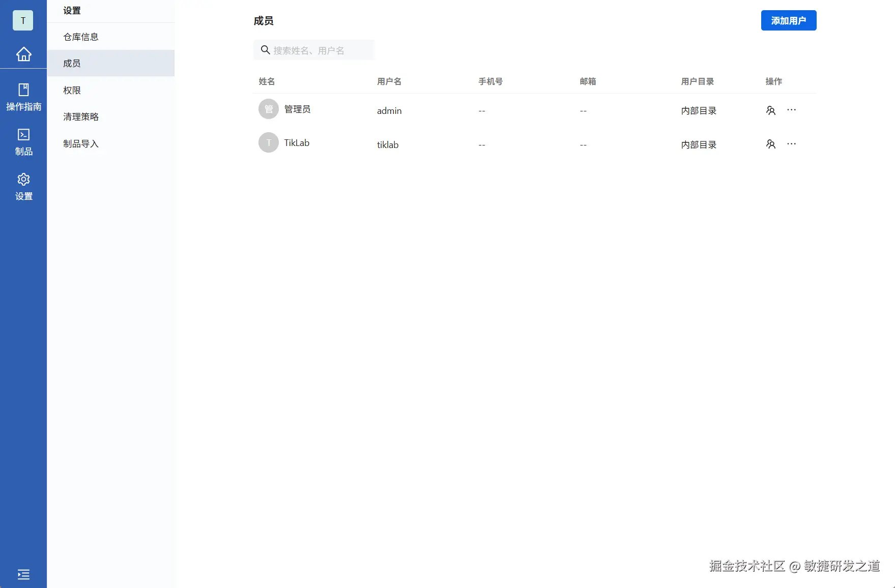The width and height of the screenshot is (895, 588).
Task: Click the permission icon on the admin row
Action: (x=770, y=110)
